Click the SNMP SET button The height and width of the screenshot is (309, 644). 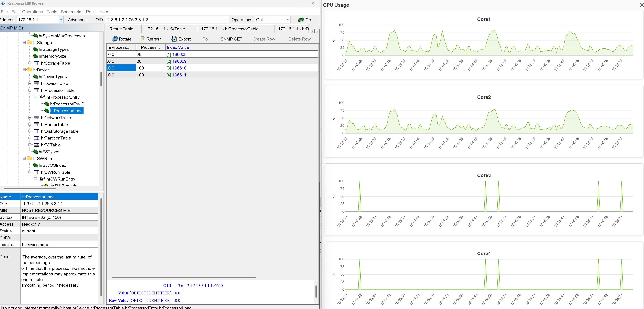pos(231,39)
